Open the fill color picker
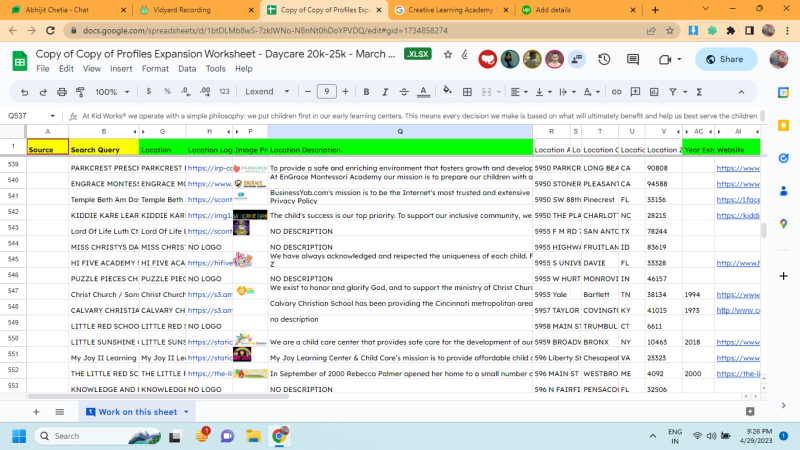 pos(447,91)
